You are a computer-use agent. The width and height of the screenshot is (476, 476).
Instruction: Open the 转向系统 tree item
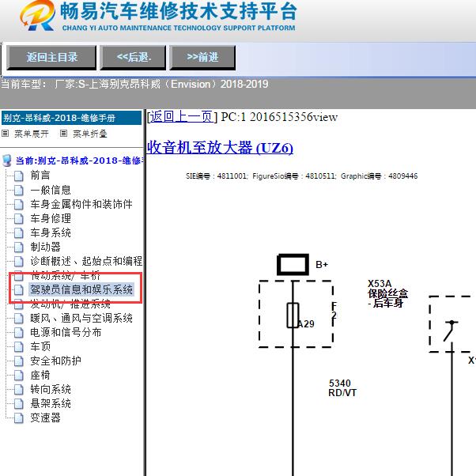point(51,389)
